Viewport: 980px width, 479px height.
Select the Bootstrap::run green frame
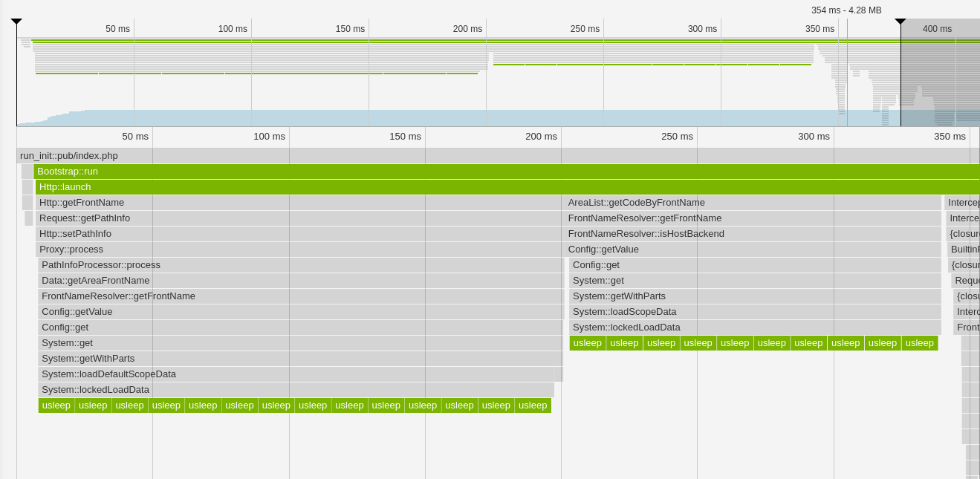[507, 172]
